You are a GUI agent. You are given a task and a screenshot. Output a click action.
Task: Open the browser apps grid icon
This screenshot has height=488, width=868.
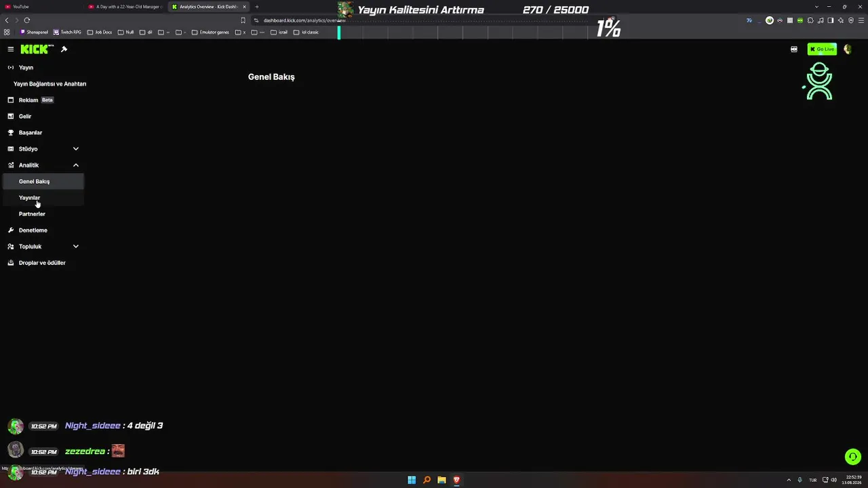7,32
